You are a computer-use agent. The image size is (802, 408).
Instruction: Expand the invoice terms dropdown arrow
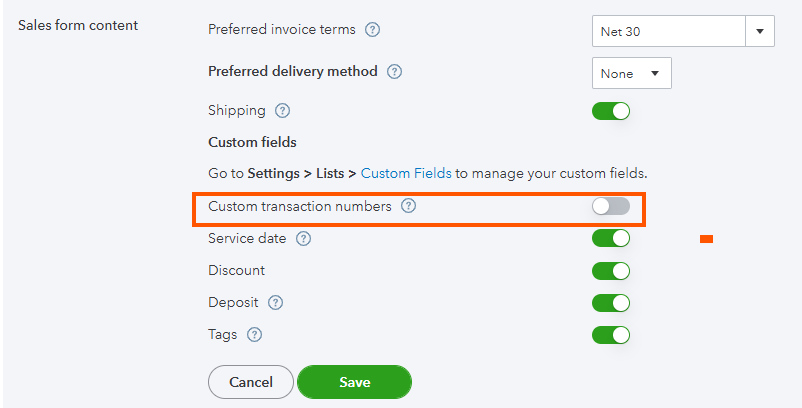(x=760, y=31)
